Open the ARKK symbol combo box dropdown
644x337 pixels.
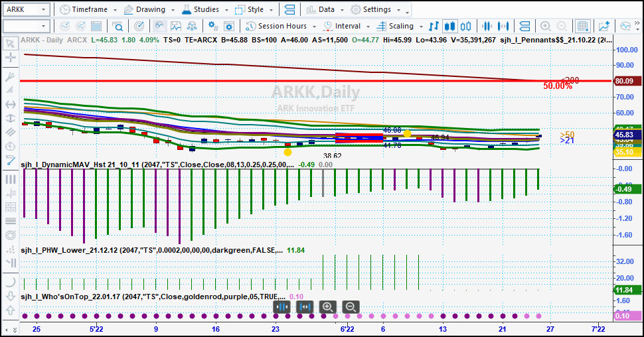(43, 9)
